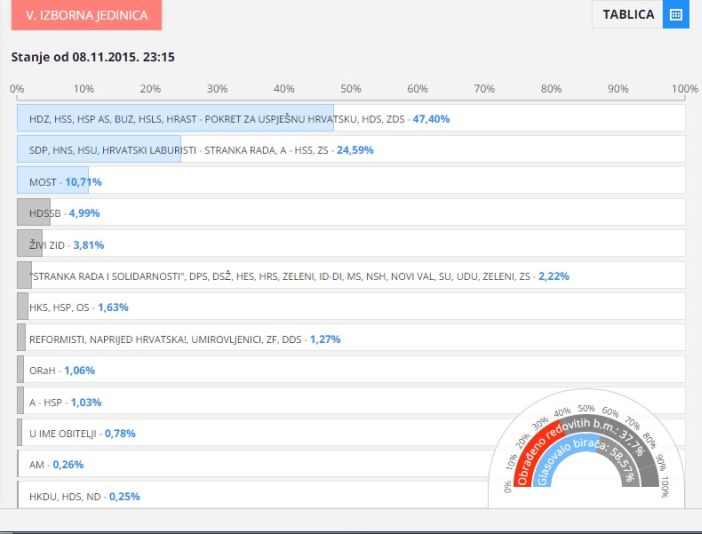Select the SDP, HNS, HSU coalition row
Screen dimensions: 702x534
point(351,150)
